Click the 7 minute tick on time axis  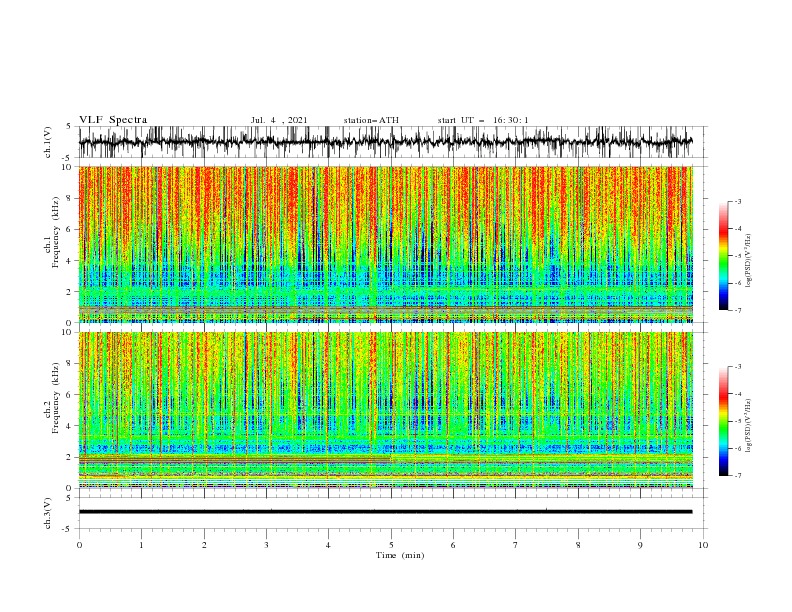(516, 545)
